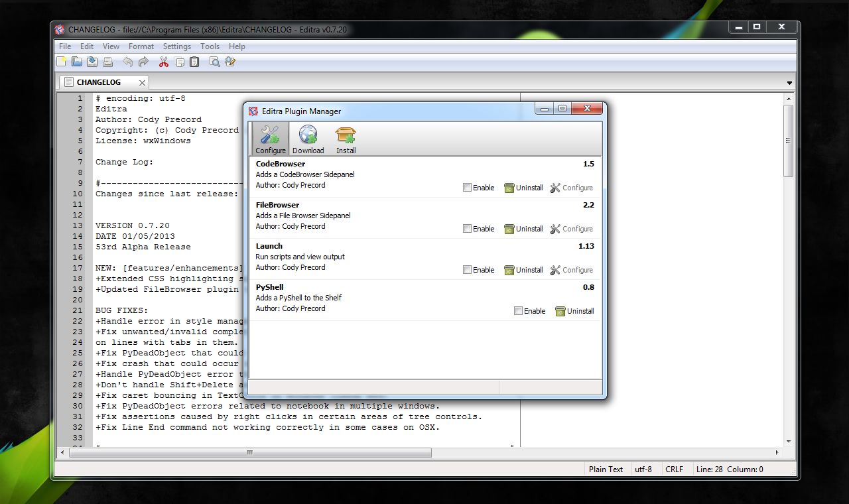
Task: Click the Save toolbar icon
Action: coord(92,62)
